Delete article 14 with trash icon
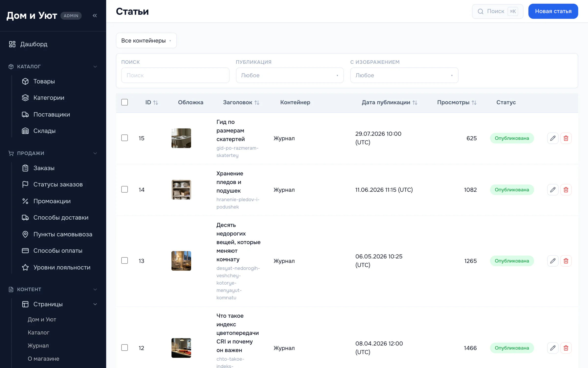This screenshot has height=368, width=588. click(566, 190)
